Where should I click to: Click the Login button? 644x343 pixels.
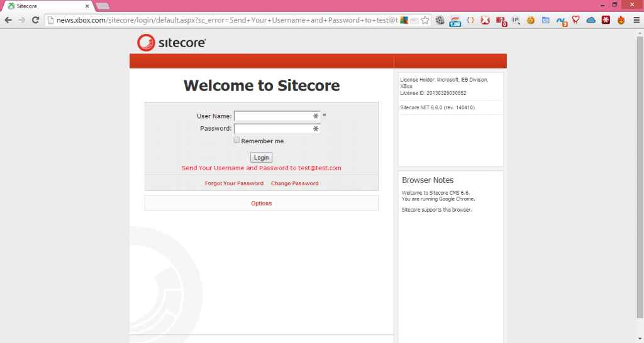point(261,158)
